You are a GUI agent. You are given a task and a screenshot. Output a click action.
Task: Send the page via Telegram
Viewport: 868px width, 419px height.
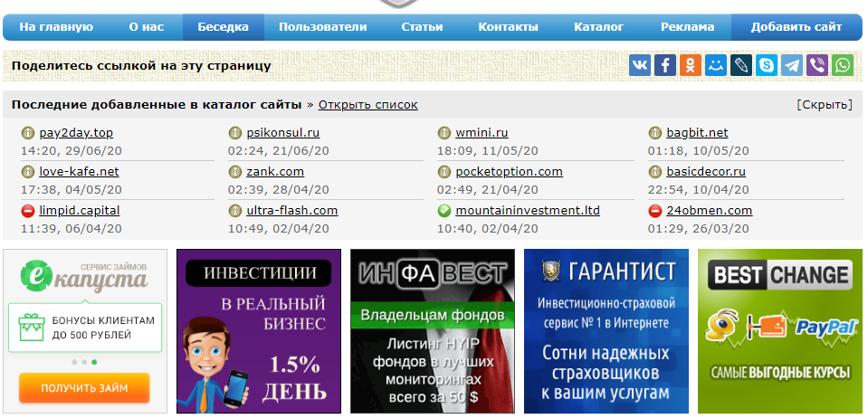pyautogui.click(x=793, y=65)
